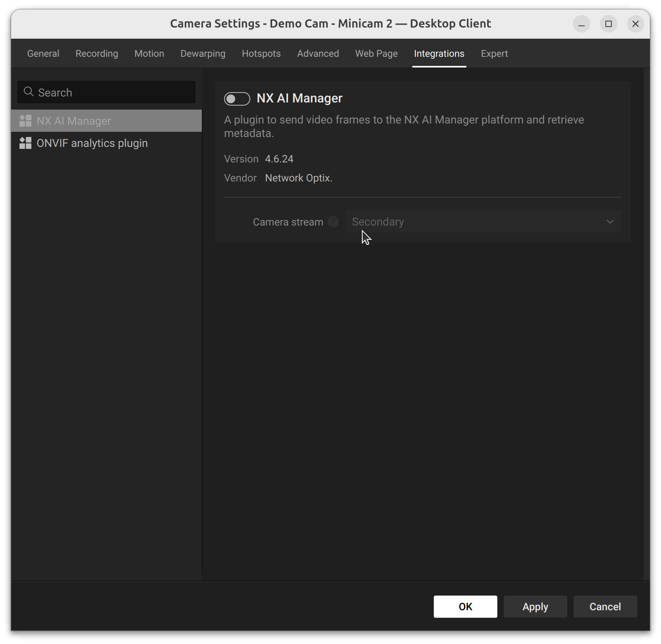661x644 pixels.
Task: Click the search magnifier icon
Action: [x=29, y=92]
